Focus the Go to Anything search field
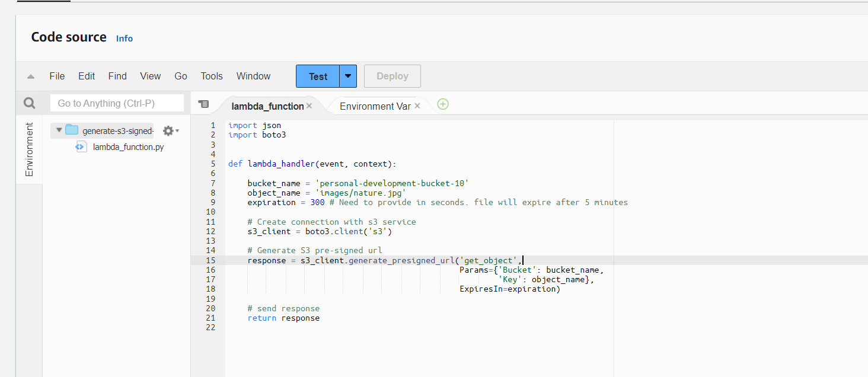The height and width of the screenshot is (377, 868). click(117, 103)
